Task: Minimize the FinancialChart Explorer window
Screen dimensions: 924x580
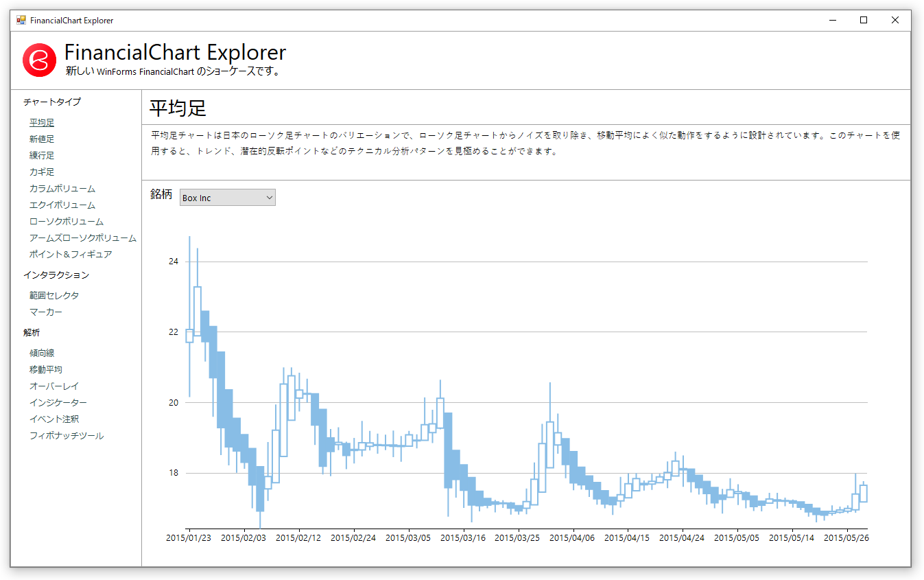Action: point(833,21)
